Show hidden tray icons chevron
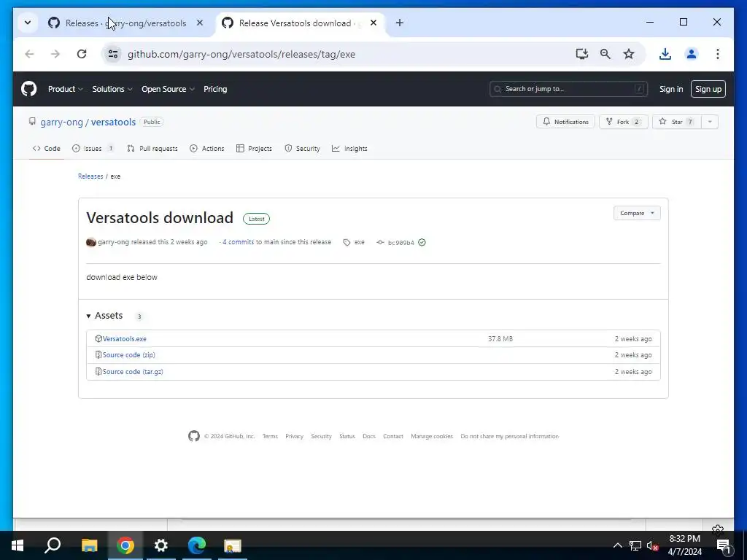Viewport: 747px width, 560px height. [x=617, y=545]
